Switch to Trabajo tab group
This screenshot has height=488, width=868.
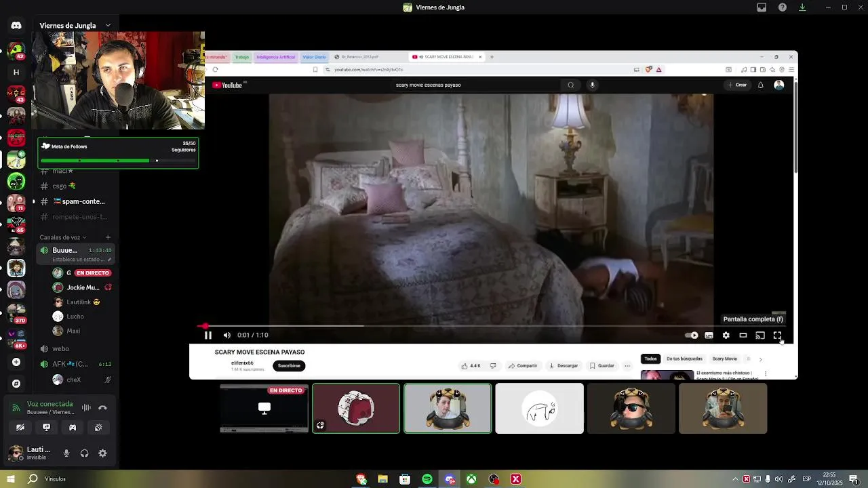[x=242, y=57]
